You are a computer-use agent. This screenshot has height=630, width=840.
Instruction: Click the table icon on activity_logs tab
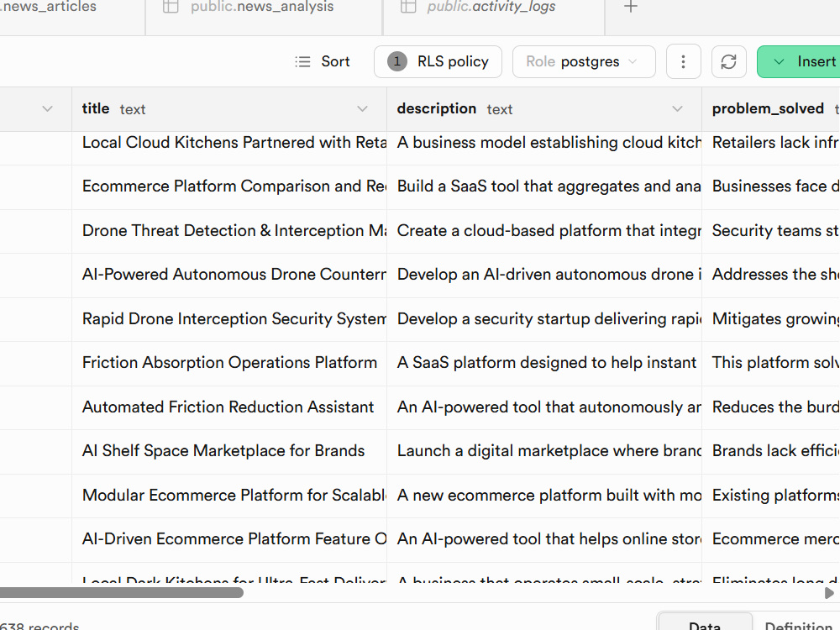click(408, 7)
